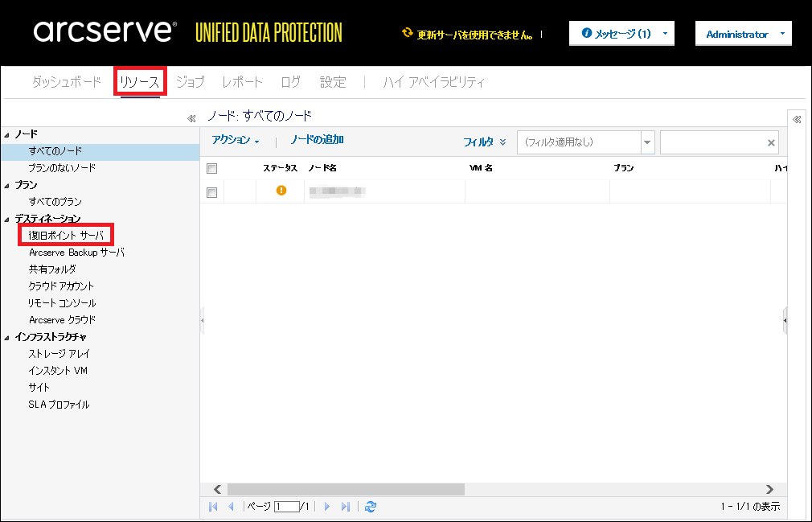Go to the first page of nodes
The image size is (812, 522).
click(x=213, y=507)
